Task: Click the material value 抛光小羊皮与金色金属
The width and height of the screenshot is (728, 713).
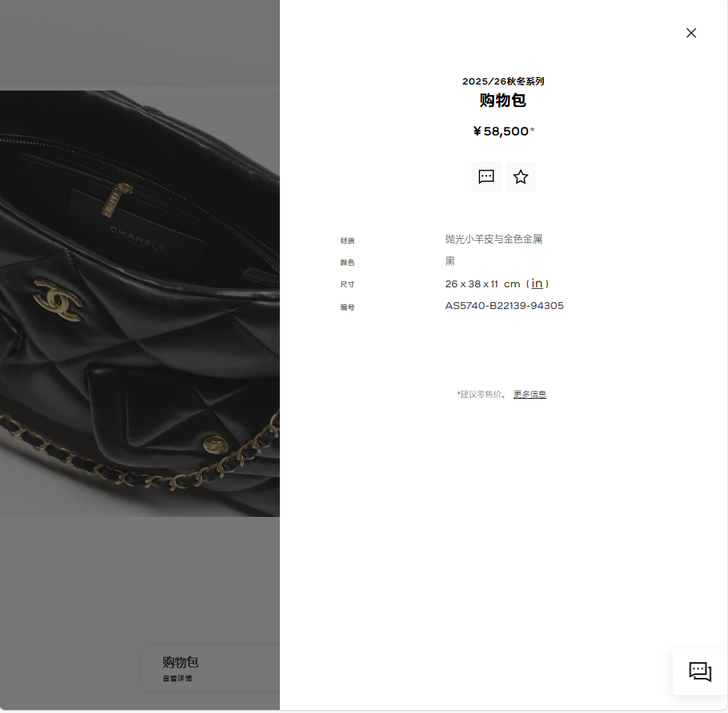Action: tap(494, 239)
